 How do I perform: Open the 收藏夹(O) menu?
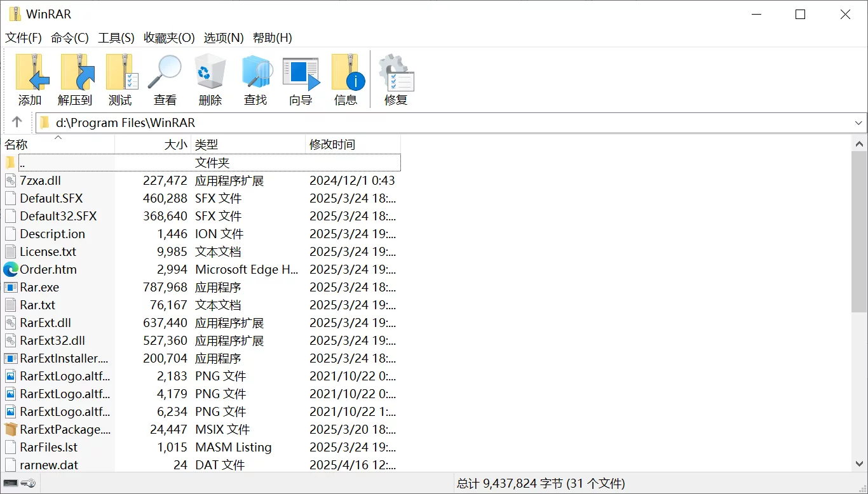click(x=169, y=37)
